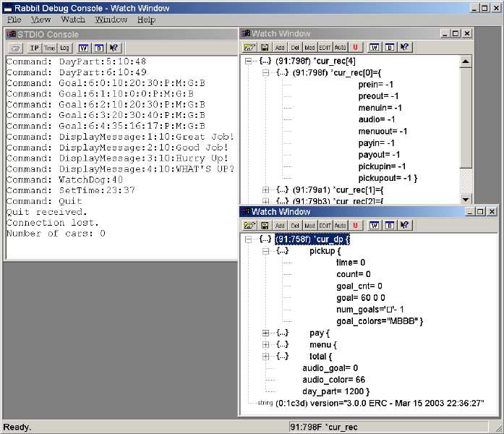
Task: Click the red U button in upper Watch Window
Action: [x=355, y=48]
